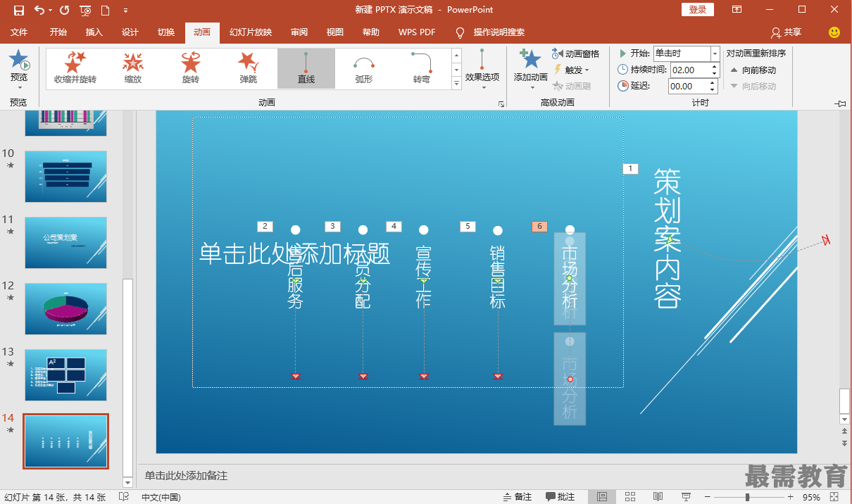Click the 登录 sign-in button
The image size is (852, 504).
(x=698, y=10)
